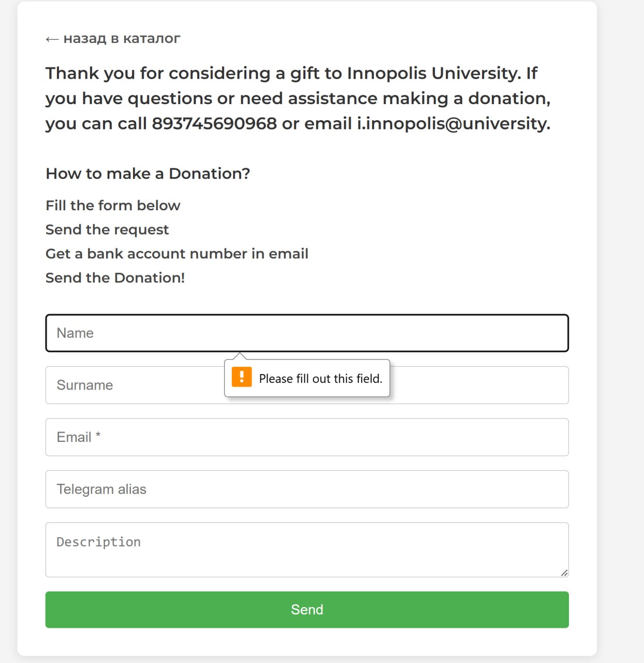Click the email address i.innopolis@university
Screen dimensions: 644x663
tap(452, 124)
